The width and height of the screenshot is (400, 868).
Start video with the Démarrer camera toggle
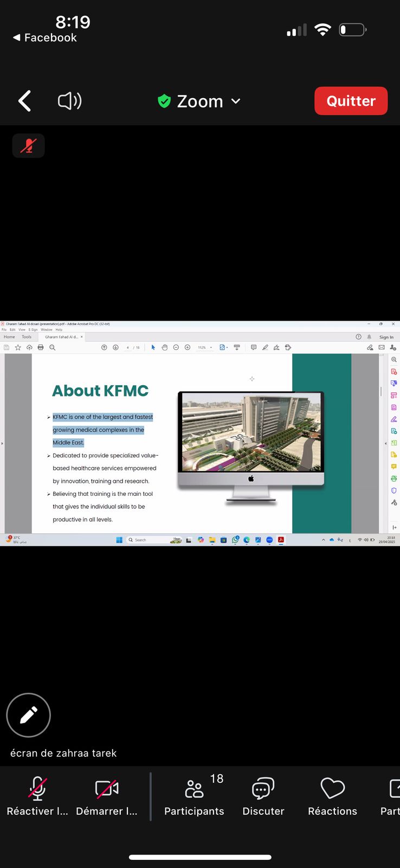click(x=107, y=796)
